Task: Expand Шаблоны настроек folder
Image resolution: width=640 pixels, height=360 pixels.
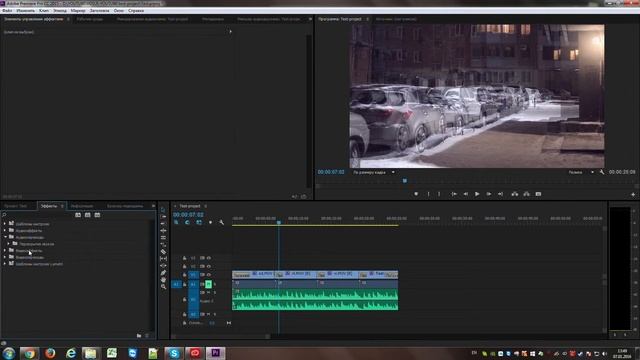Action: 5,224
